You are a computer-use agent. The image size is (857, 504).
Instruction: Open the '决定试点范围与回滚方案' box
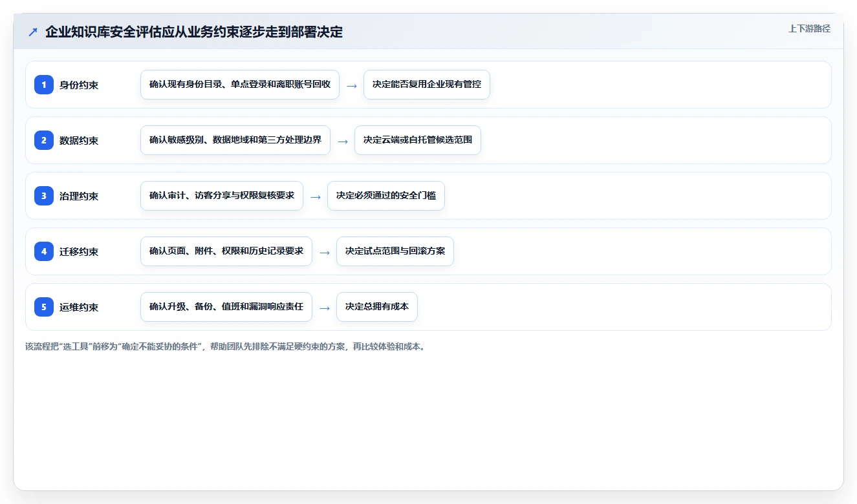pos(395,251)
